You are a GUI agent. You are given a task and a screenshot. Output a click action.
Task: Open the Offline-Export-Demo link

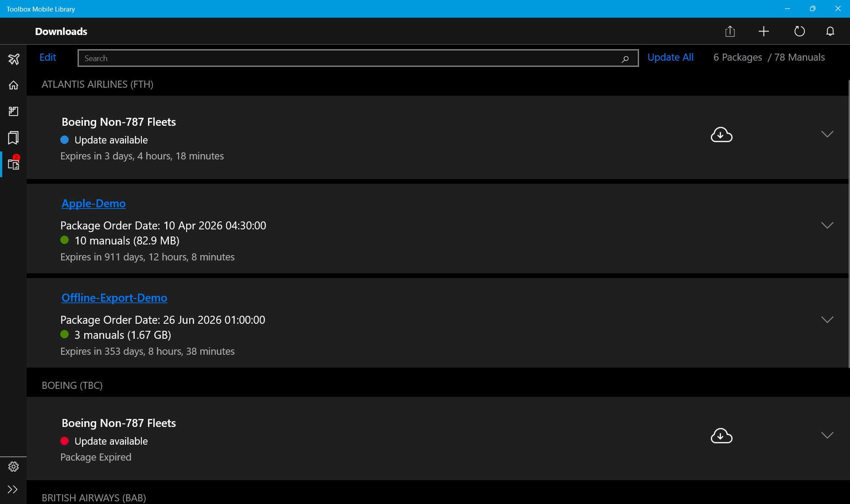[114, 298]
